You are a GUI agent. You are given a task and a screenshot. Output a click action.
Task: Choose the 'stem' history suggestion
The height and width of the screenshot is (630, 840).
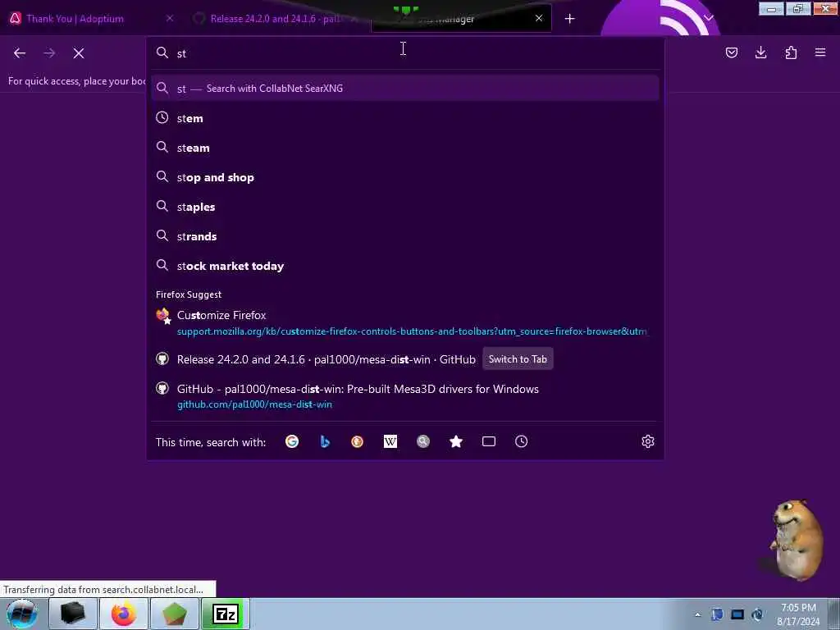(405, 118)
